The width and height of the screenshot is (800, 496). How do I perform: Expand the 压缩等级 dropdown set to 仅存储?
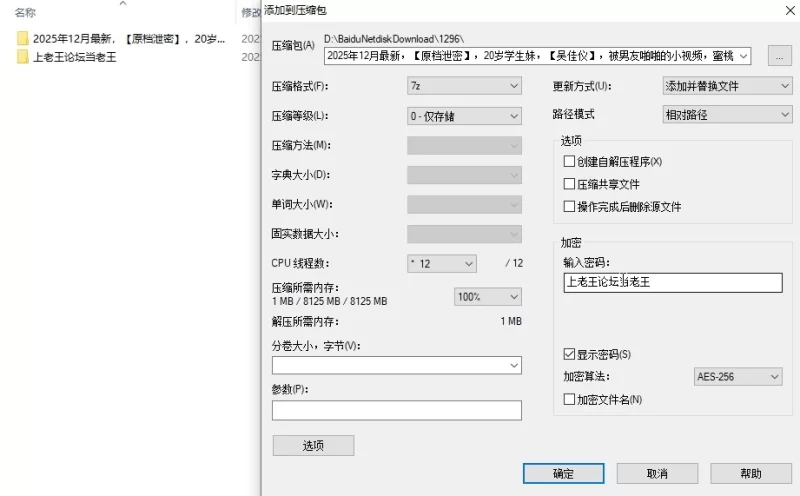point(464,116)
